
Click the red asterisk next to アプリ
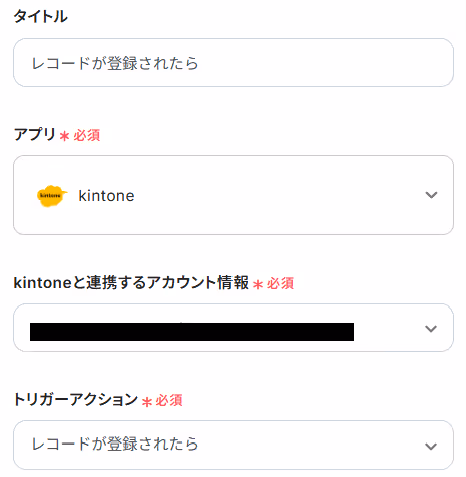[64, 136]
